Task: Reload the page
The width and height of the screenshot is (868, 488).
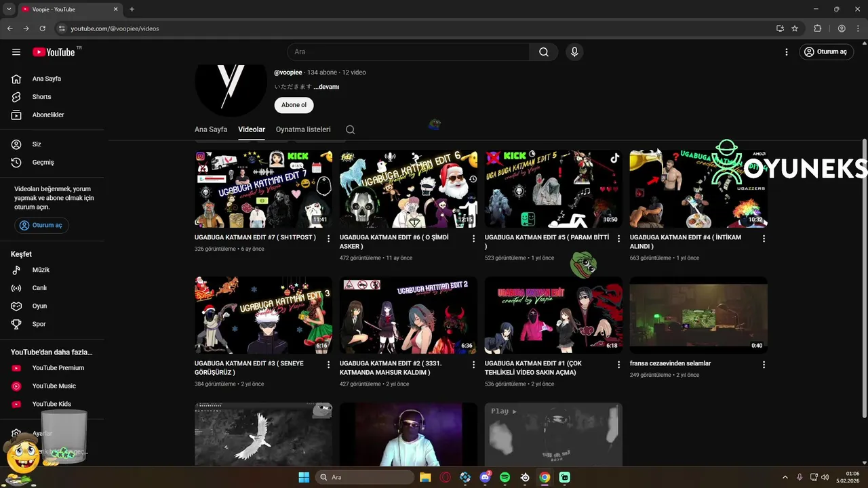Action: (42, 28)
